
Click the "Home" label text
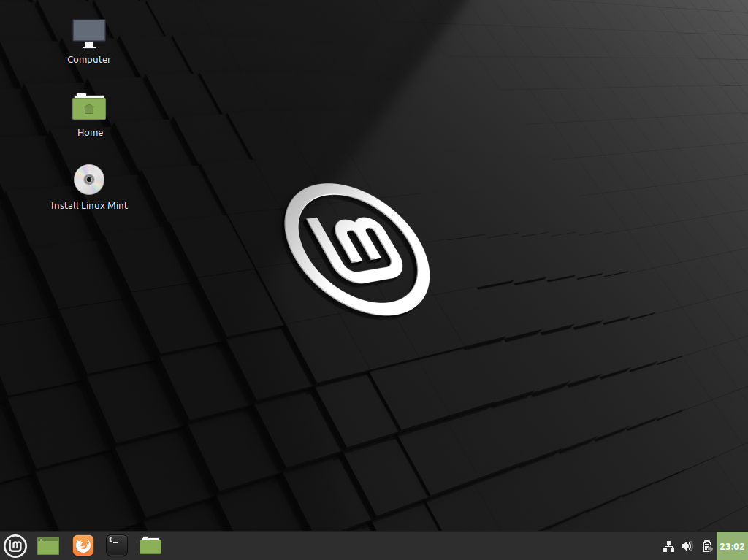coord(90,133)
